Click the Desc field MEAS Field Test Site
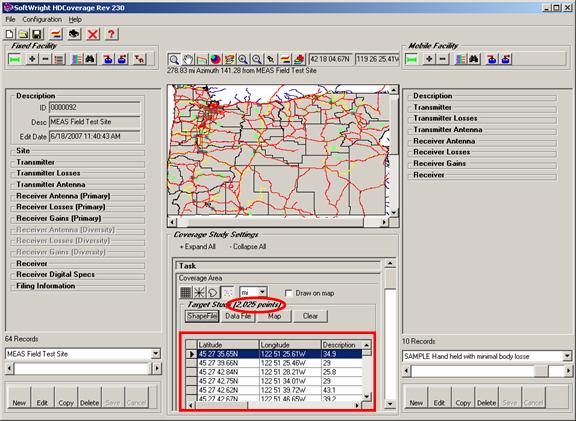This screenshot has width=576, height=421. tap(94, 122)
